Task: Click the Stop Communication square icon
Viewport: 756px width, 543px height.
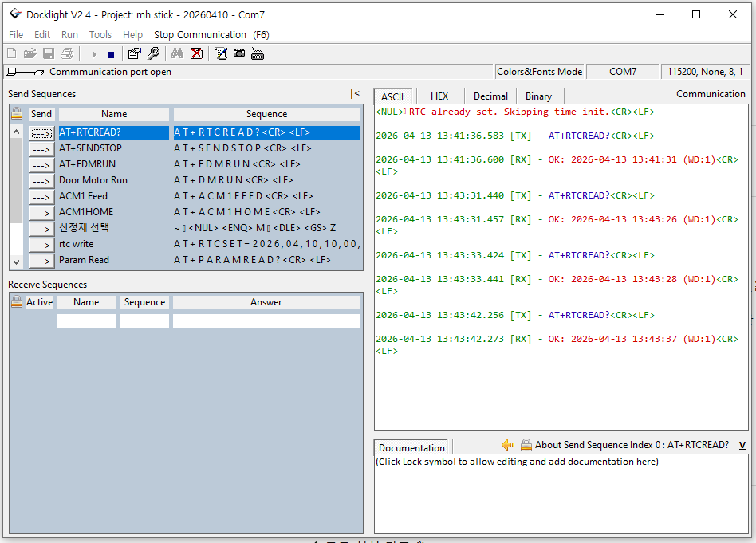Action: tap(111, 54)
